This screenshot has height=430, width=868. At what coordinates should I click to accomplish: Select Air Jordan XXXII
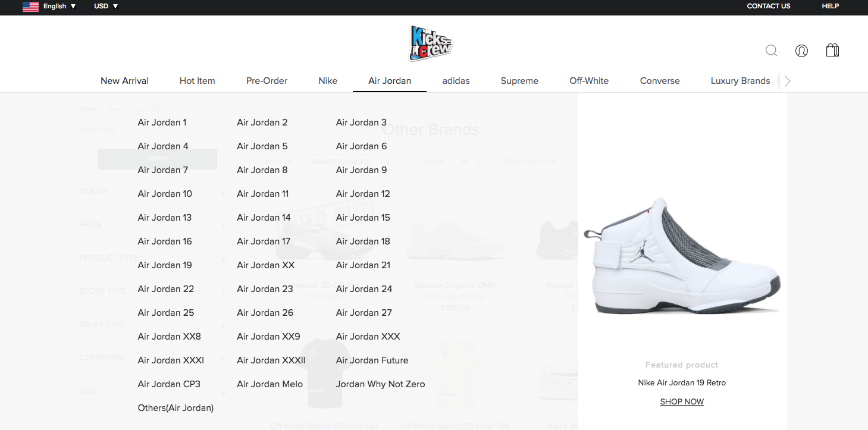click(271, 360)
